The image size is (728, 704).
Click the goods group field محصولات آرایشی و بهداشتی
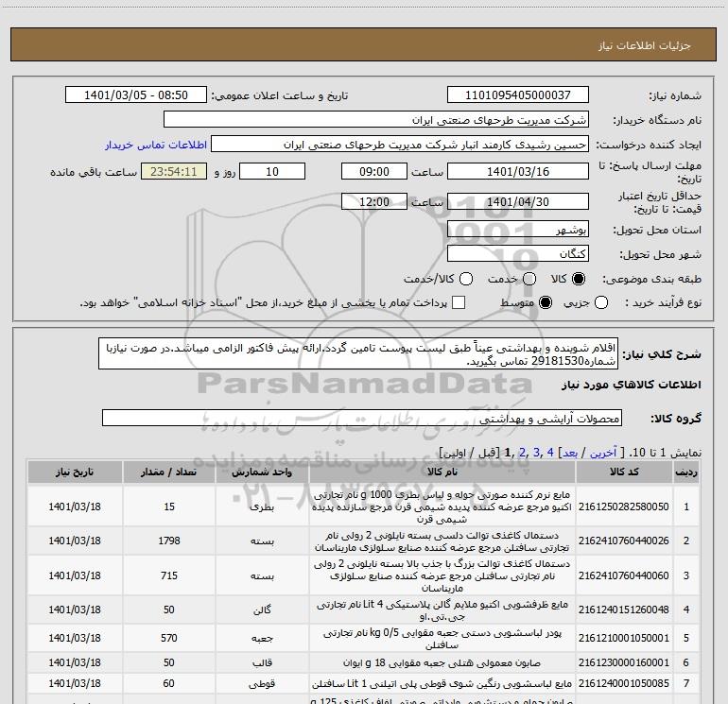(x=362, y=418)
